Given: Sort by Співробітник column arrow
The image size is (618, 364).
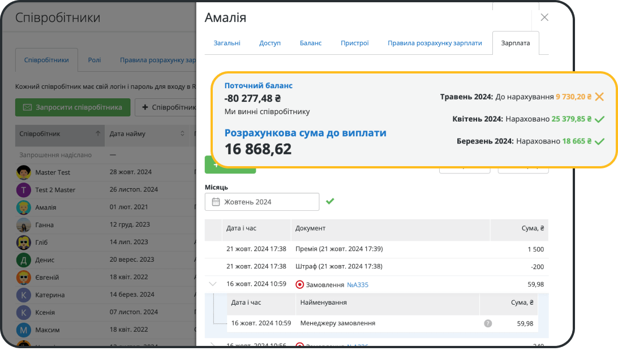Looking at the screenshot, I should (x=98, y=134).
